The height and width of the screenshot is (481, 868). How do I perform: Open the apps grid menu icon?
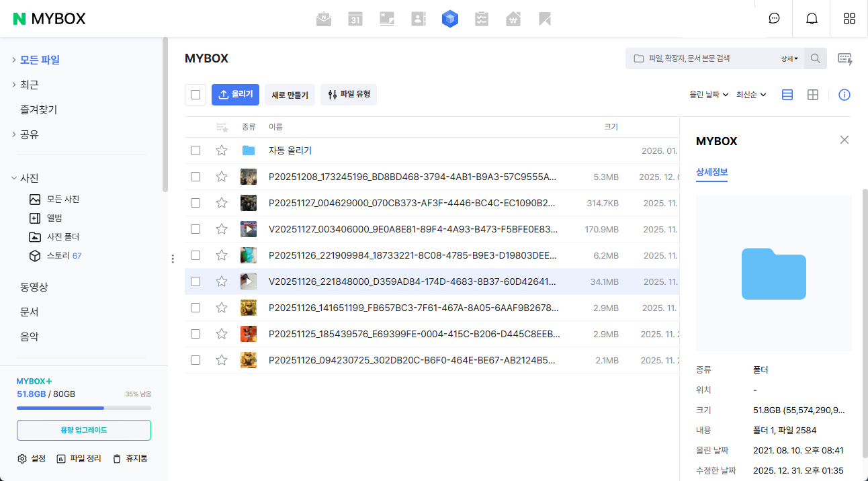click(849, 19)
